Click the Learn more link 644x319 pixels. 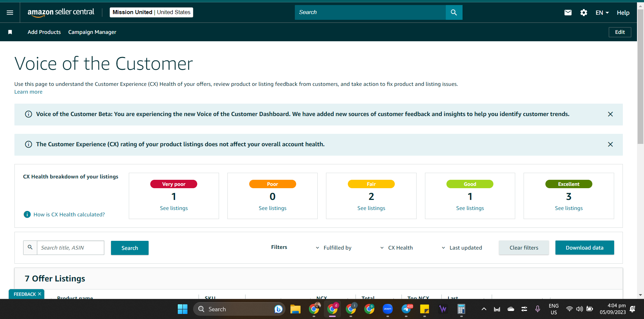tap(29, 92)
